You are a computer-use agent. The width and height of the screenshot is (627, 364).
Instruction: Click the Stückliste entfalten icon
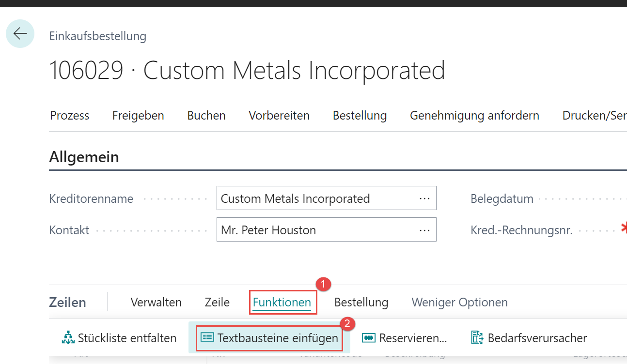(x=68, y=338)
